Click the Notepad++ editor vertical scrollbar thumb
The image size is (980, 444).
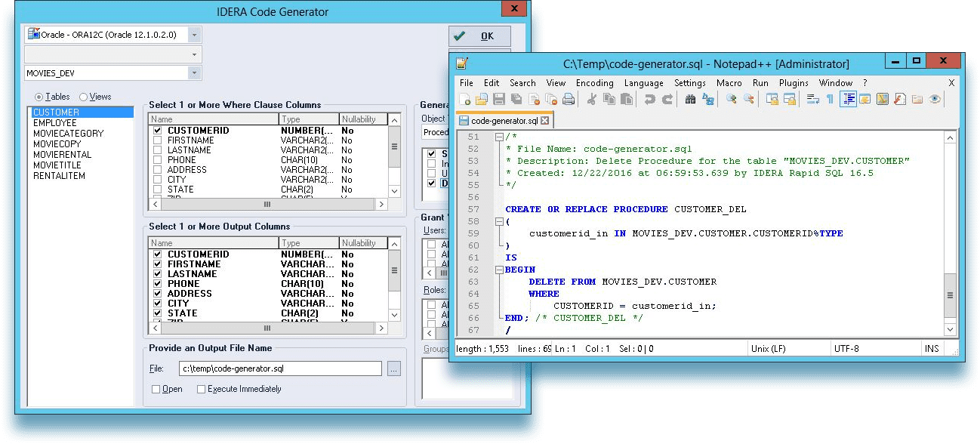click(950, 295)
